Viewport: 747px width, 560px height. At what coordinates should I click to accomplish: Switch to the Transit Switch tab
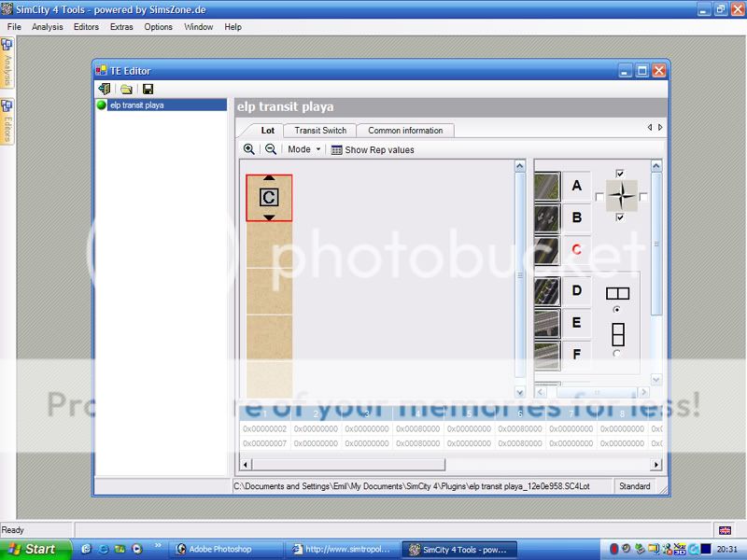320,131
